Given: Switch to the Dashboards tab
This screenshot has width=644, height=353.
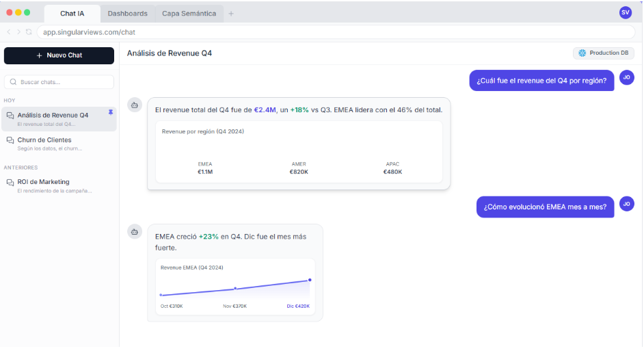Looking at the screenshot, I should pyautogui.click(x=127, y=14).
